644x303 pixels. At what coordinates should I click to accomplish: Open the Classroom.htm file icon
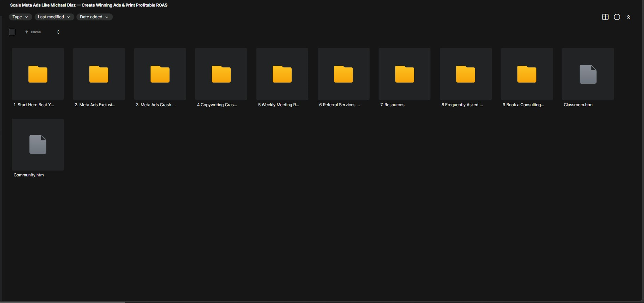588,74
